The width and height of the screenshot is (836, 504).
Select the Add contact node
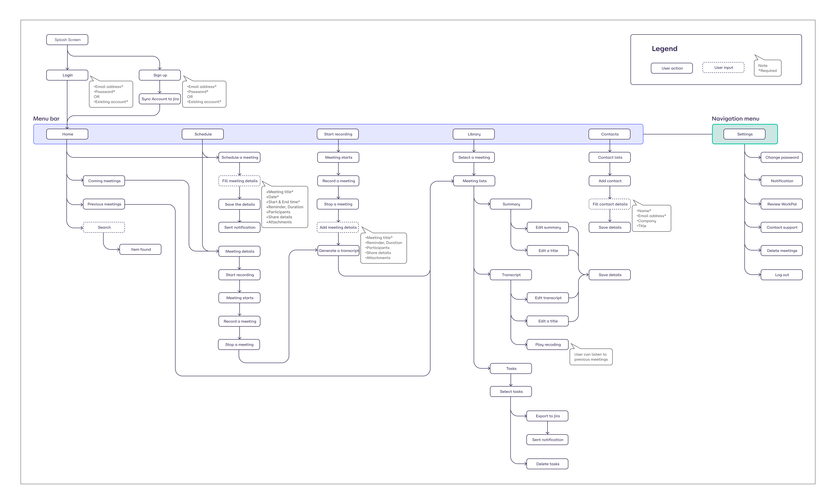(610, 181)
